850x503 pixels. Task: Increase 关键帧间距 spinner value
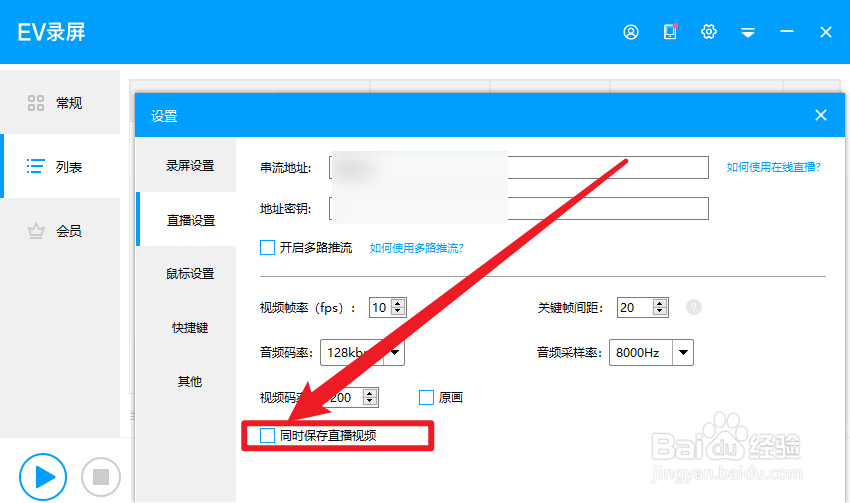tap(660, 303)
